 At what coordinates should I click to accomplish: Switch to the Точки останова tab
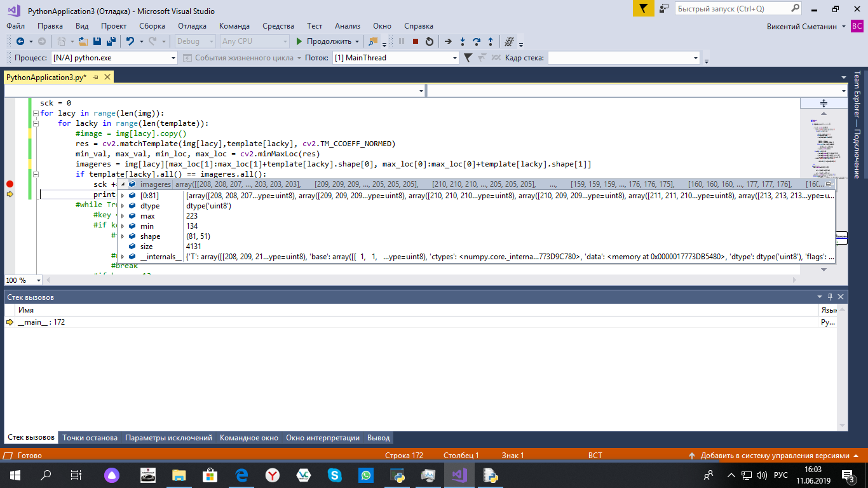(90, 438)
